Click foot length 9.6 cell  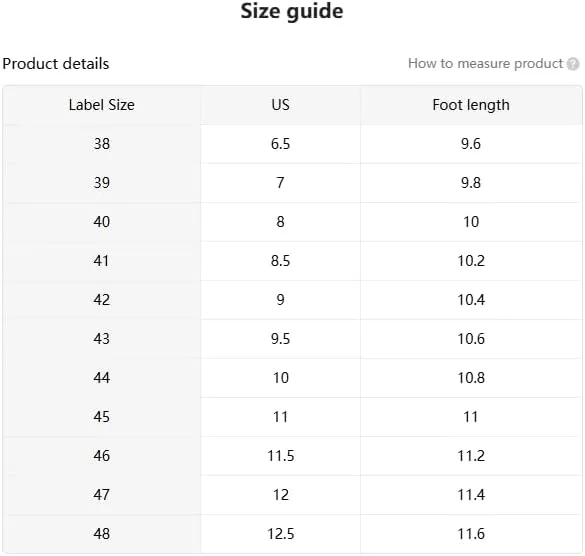[x=471, y=144]
